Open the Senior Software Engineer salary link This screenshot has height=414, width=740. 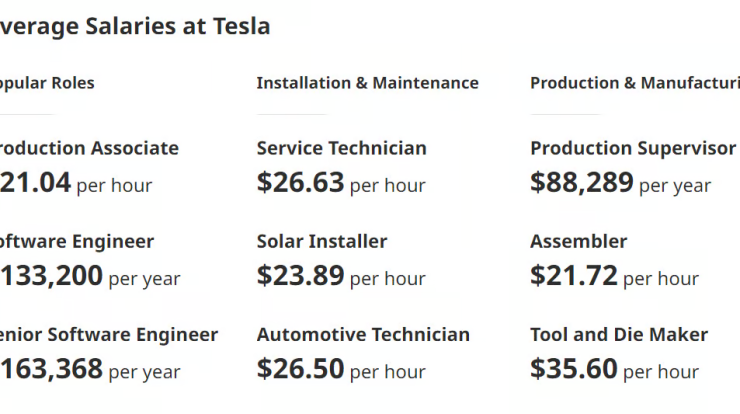109,335
